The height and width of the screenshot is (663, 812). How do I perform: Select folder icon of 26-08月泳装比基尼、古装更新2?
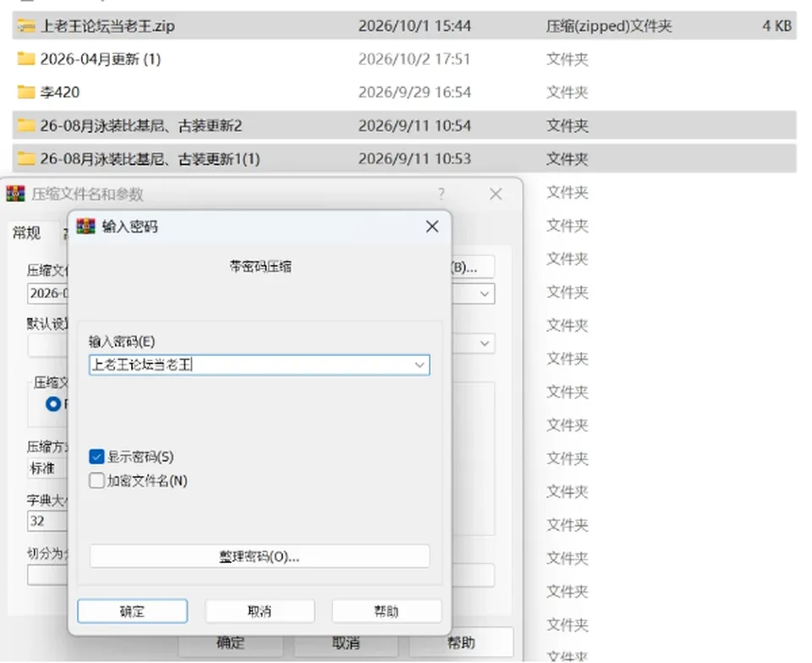(x=26, y=125)
